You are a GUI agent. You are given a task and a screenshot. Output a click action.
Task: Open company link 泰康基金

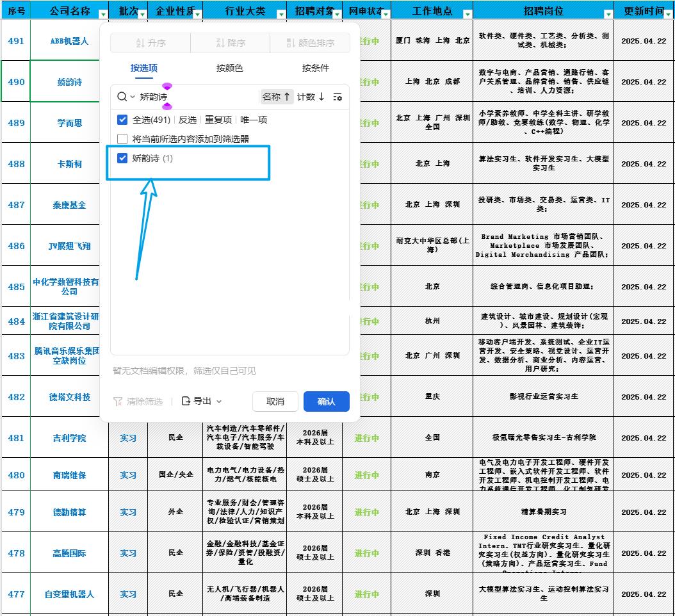pos(69,205)
